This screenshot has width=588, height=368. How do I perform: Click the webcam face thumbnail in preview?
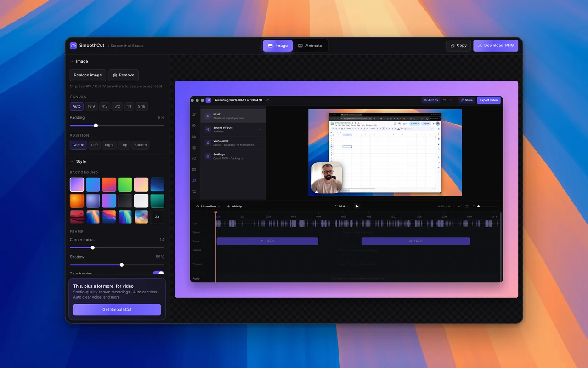click(327, 178)
